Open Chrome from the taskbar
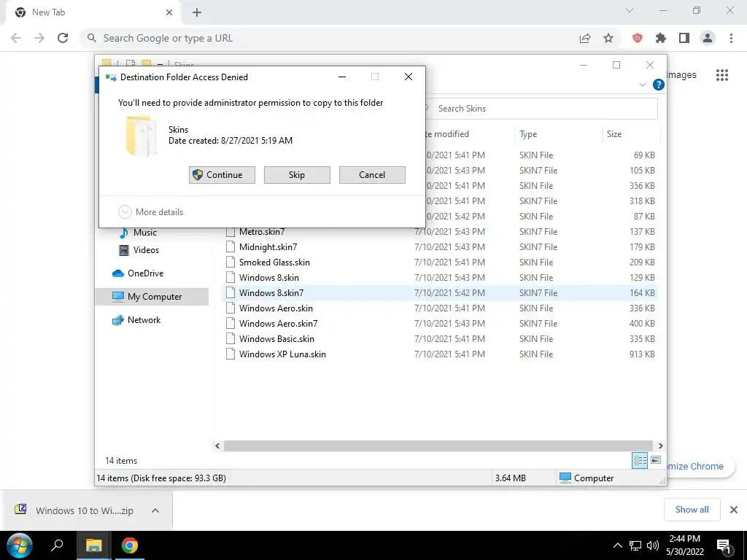Image resolution: width=747 pixels, height=560 pixels. point(129,545)
